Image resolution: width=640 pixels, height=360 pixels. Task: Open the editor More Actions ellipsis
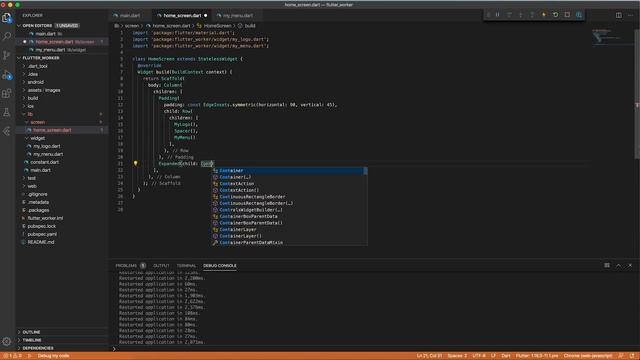[x=631, y=15]
